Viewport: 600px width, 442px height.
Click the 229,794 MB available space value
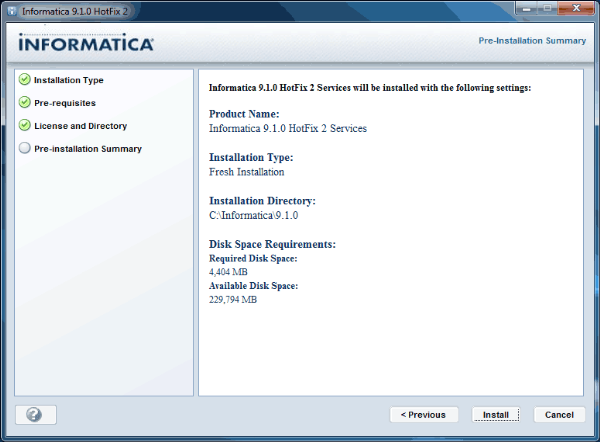[x=233, y=299]
